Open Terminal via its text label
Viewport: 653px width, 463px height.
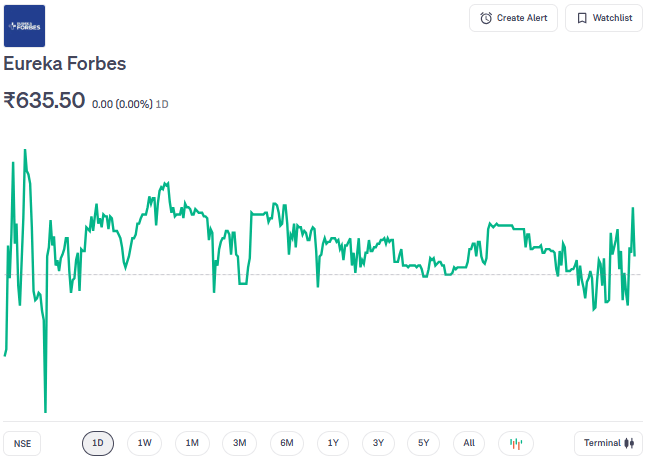(x=602, y=443)
